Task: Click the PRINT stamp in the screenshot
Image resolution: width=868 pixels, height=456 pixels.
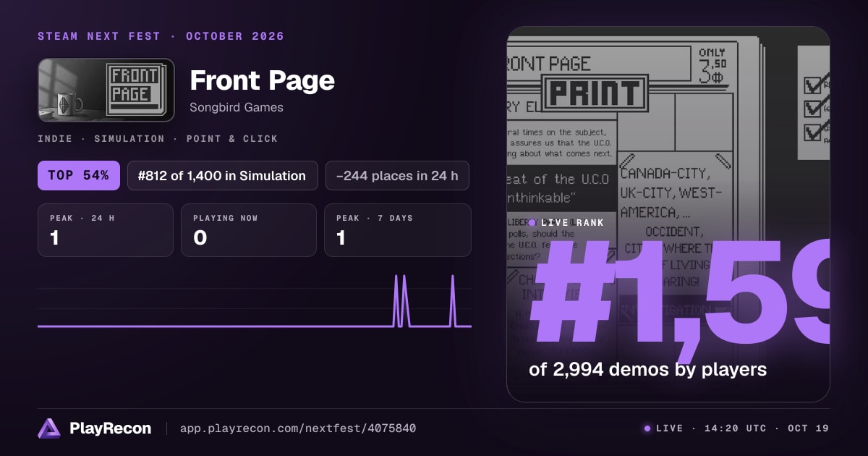Action: tap(595, 93)
